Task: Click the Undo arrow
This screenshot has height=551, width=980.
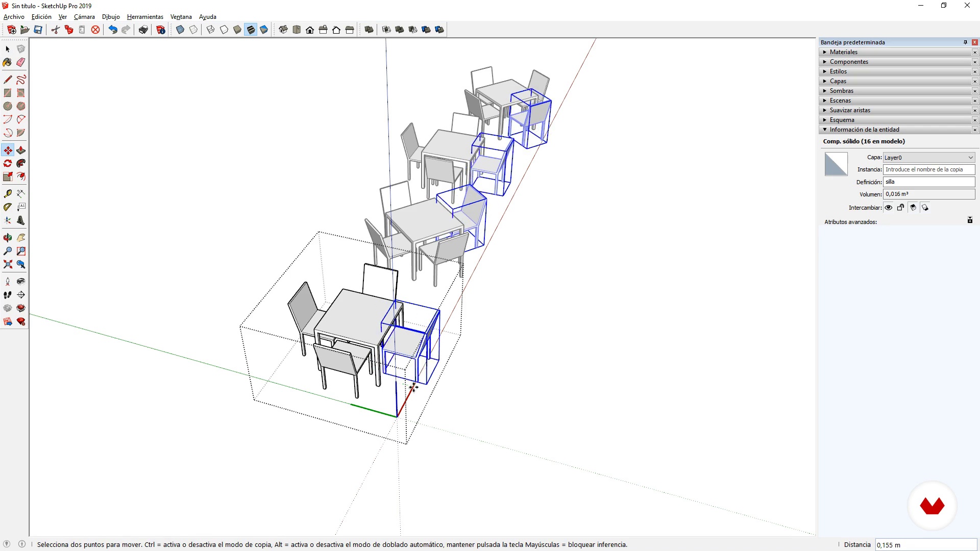Action: [x=113, y=30]
